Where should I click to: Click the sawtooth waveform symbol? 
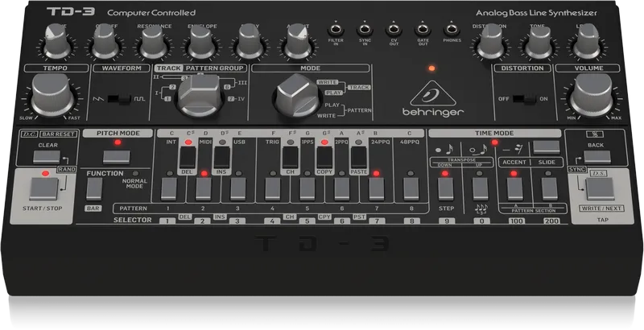click(97, 99)
